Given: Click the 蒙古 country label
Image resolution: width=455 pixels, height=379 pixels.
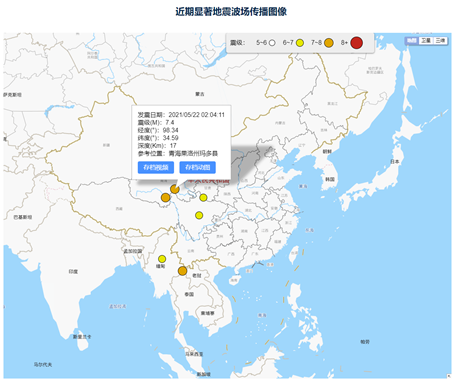Looking at the screenshot, I should [200, 94].
